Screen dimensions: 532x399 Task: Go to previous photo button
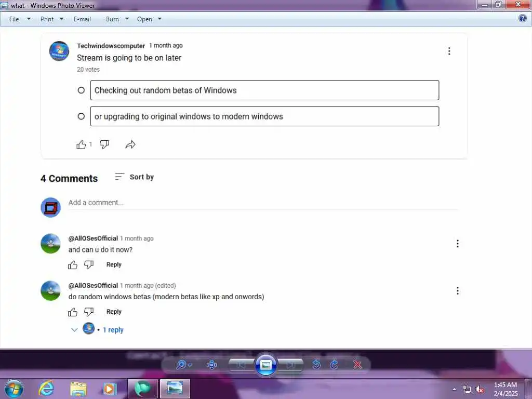pyautogui.click(x=241, y=365)
